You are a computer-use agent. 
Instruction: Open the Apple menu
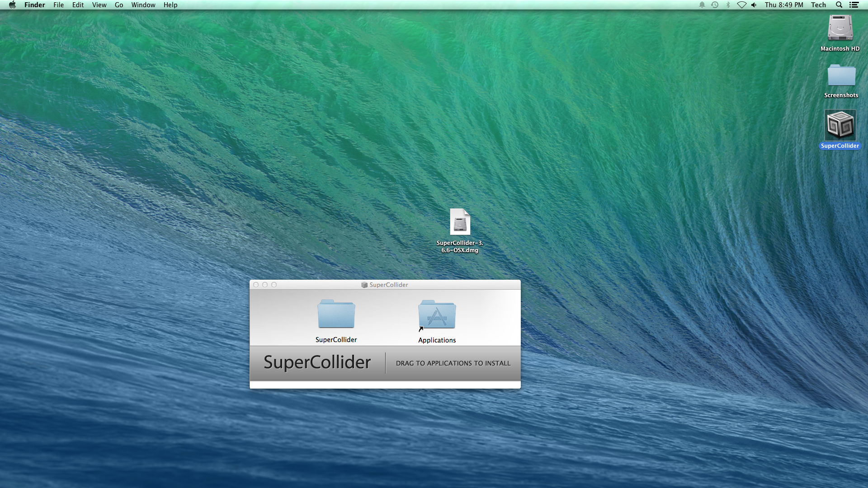click(x=12, y=5)
